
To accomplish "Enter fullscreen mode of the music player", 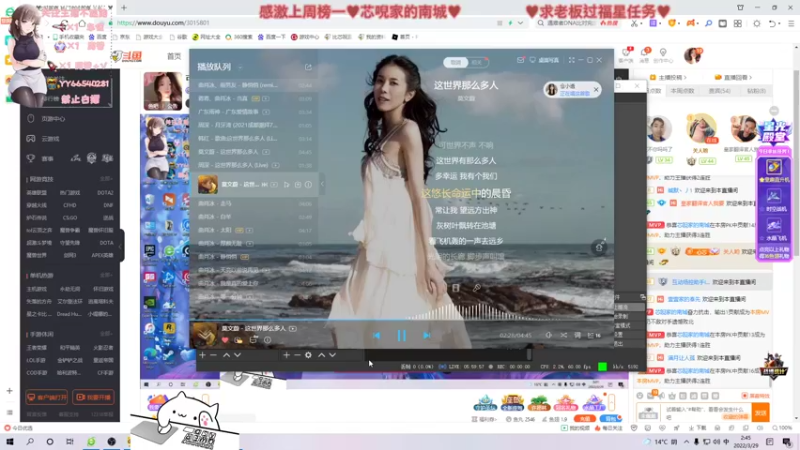I will coord(571,60).
